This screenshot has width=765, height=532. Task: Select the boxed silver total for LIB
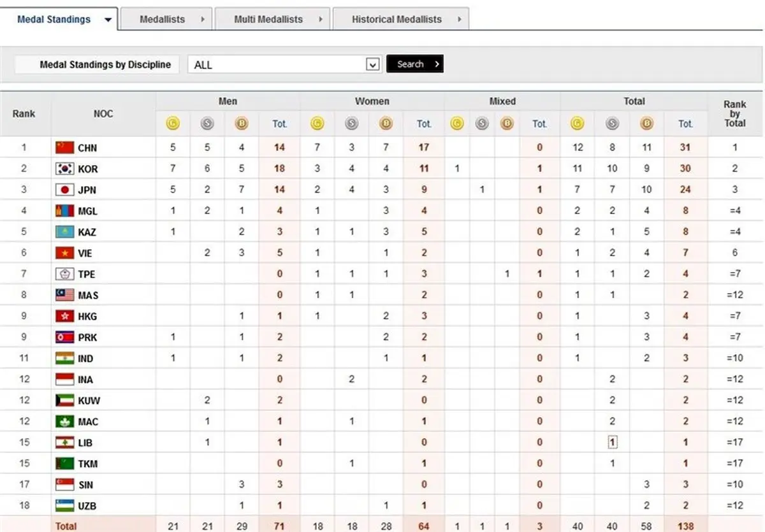612,442
